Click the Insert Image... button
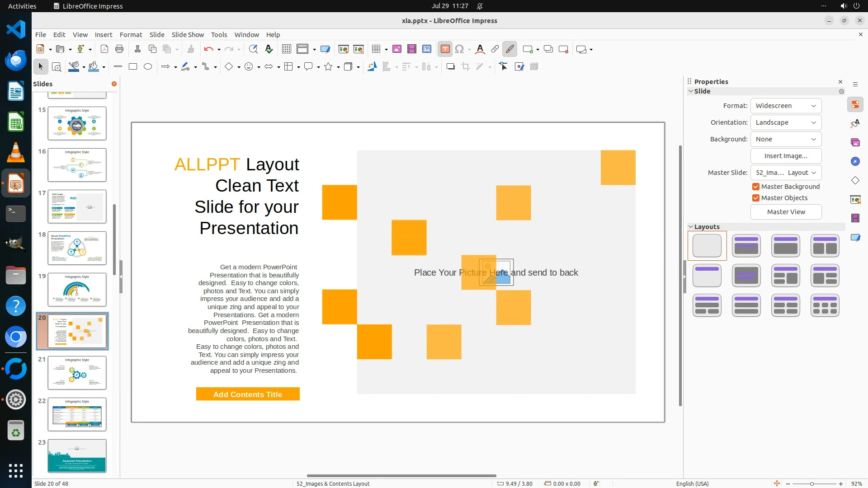Image resolution: width=868 pixels, height=488 pixels. point(786,156)
